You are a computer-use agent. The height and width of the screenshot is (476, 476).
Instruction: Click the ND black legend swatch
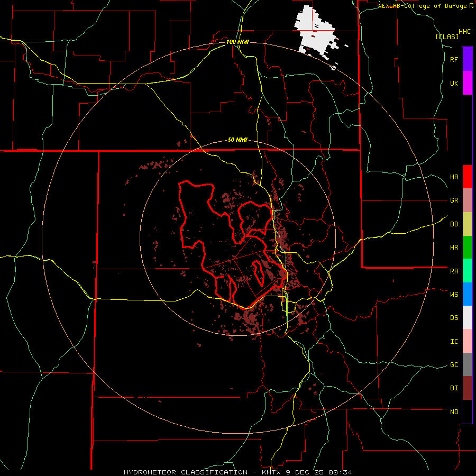(467, 411)
